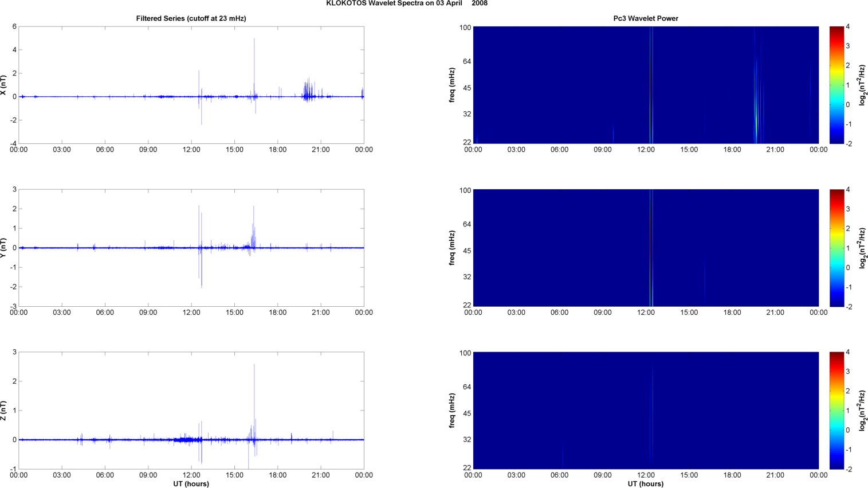Pick the colorbar beside the middle wavelet spectrum

[x=836, y=248]
